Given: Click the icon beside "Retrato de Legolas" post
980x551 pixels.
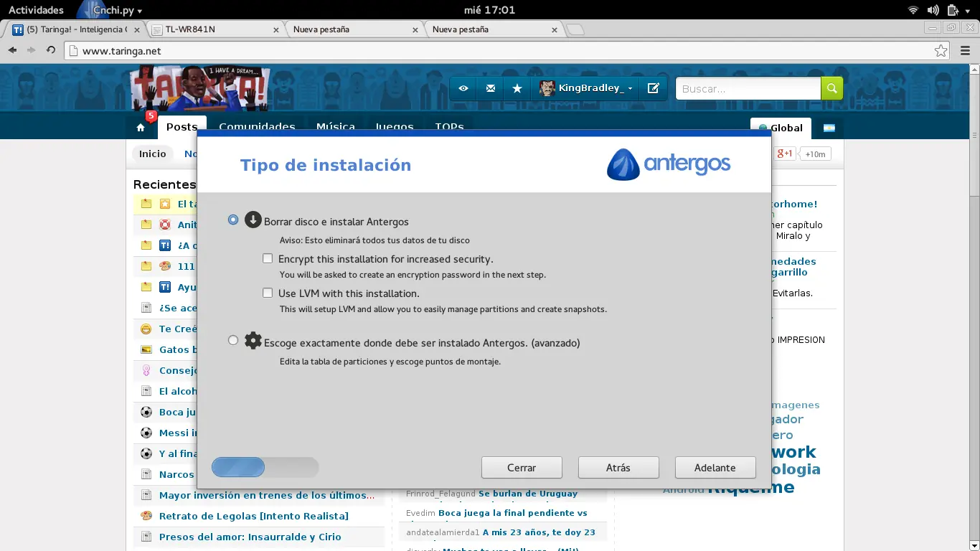Looking at the screenshot, I should pos(146,516).
